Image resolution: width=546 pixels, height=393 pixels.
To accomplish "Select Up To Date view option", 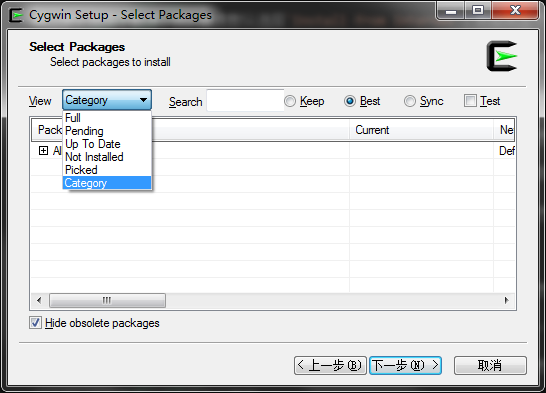I will (107, 144).
